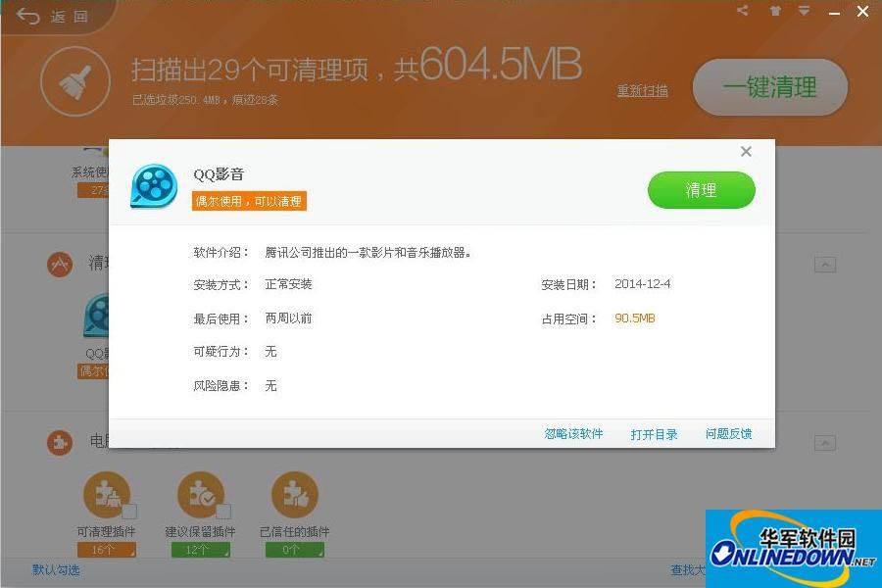Click the 可清理插件 puzzle icon

pos(106,495)
